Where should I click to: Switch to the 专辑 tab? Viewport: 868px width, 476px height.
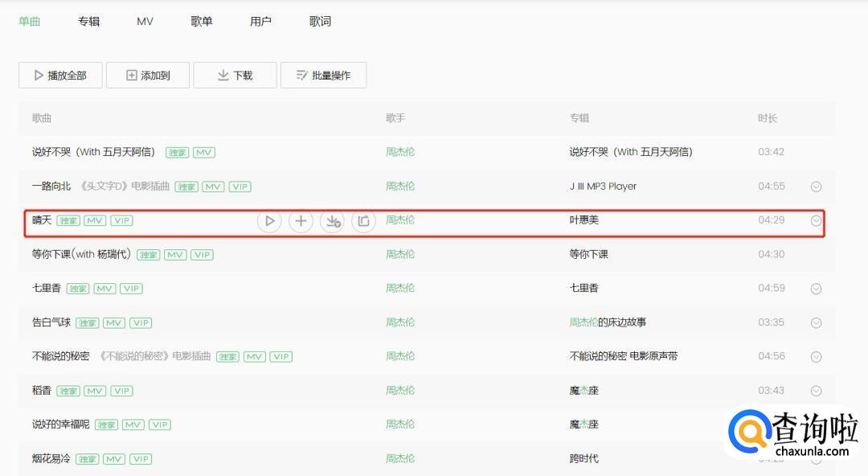(88, 21)
